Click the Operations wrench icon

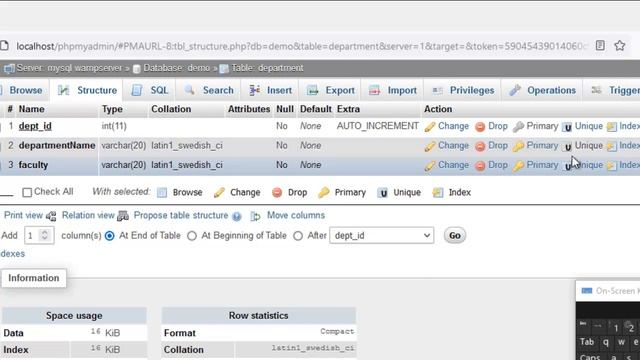515,90
